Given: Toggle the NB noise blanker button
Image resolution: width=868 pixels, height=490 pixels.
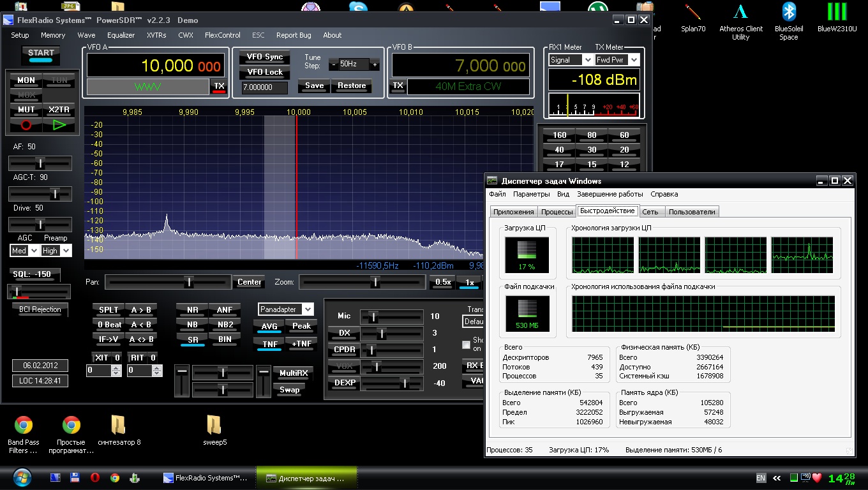Looking at the screenshot, I should tap(193, 325).
